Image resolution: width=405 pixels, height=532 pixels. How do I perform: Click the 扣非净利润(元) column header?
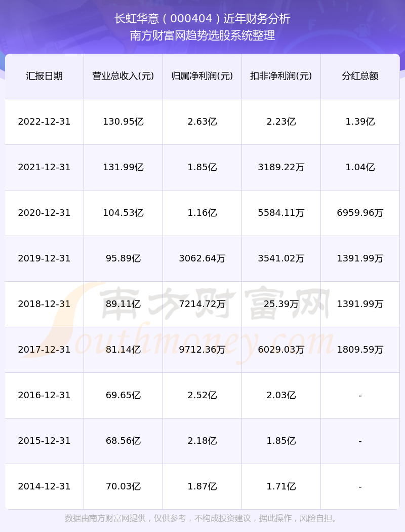tap(281, 76)
